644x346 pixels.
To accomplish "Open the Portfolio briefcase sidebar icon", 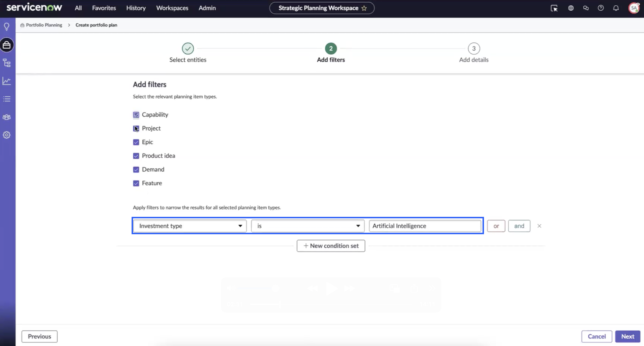I will [7, 45].
